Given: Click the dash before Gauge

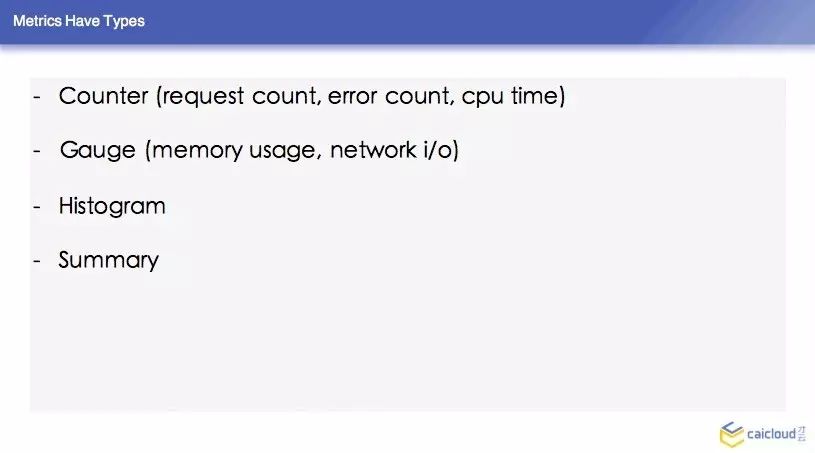Looking at the screenshot, I should (x=36, y=151).
